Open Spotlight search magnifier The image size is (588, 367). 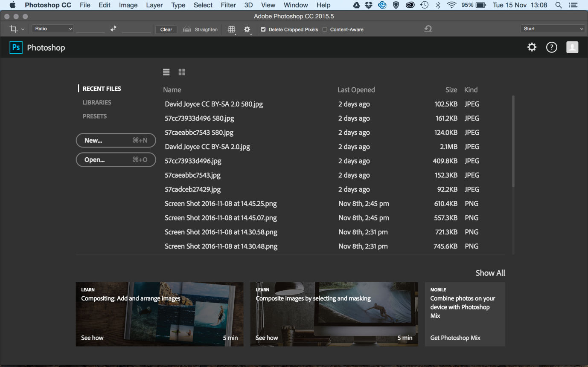coord(559,5)
